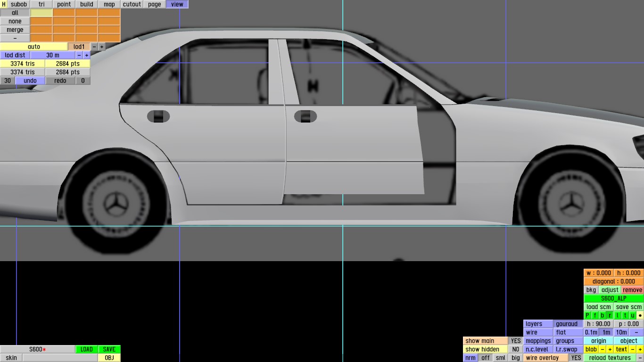
Task: Decrease lod distance with minus beside 30 m
Action: click(79, 55)
